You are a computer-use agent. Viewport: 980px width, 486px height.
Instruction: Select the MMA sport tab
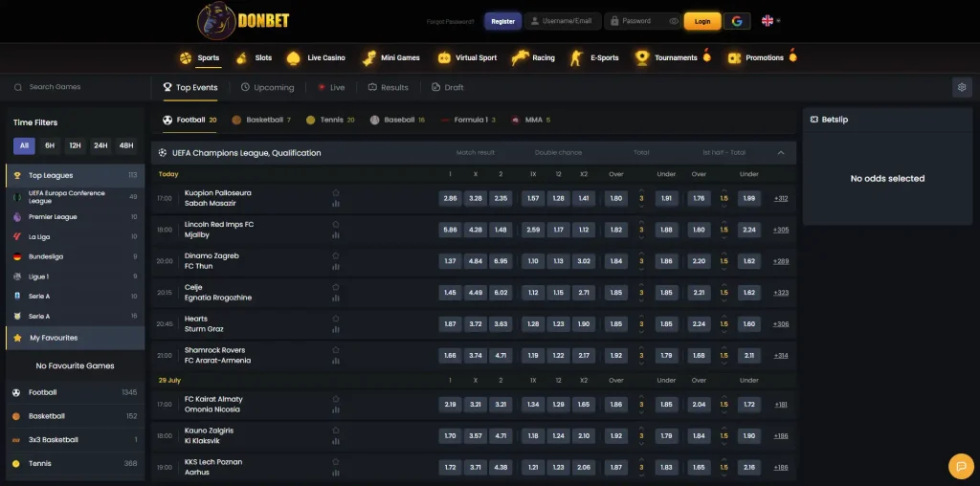coord(530,120)
